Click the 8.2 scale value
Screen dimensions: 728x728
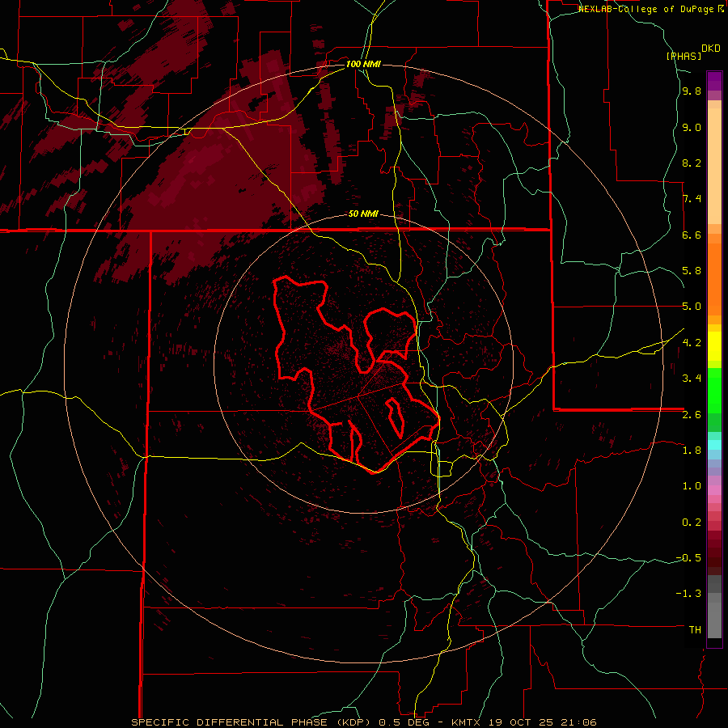tap(692, 163)
